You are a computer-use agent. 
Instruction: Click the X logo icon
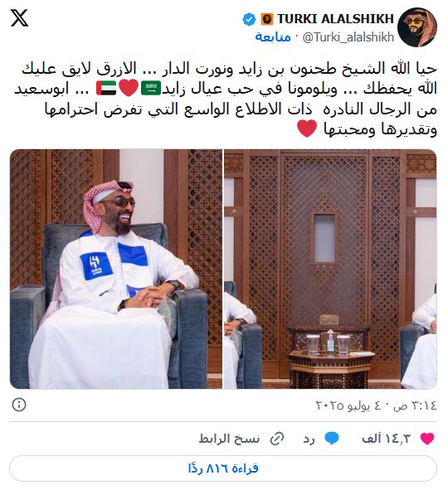click(x=20, y=17)
